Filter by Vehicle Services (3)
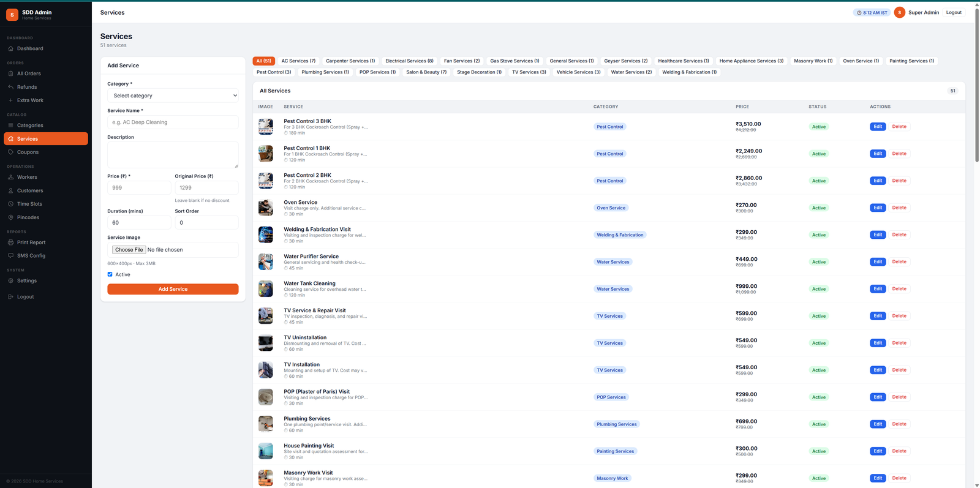This screenshot has width=980, height=488. (579, 72)
